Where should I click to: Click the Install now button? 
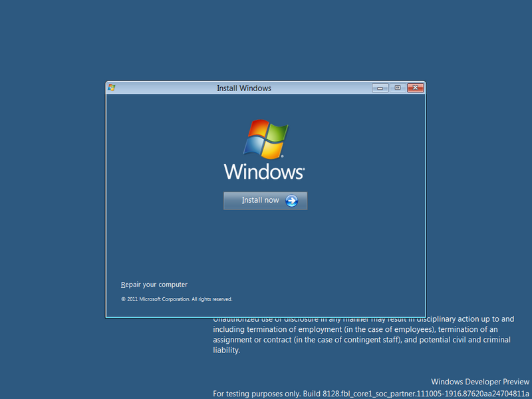265,201
